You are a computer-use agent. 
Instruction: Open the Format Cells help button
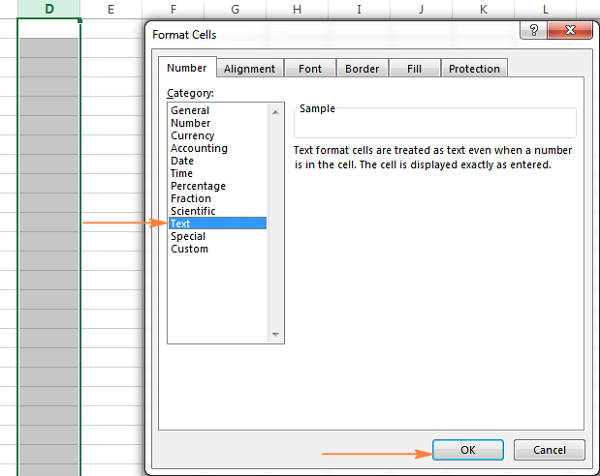[534, 30]
